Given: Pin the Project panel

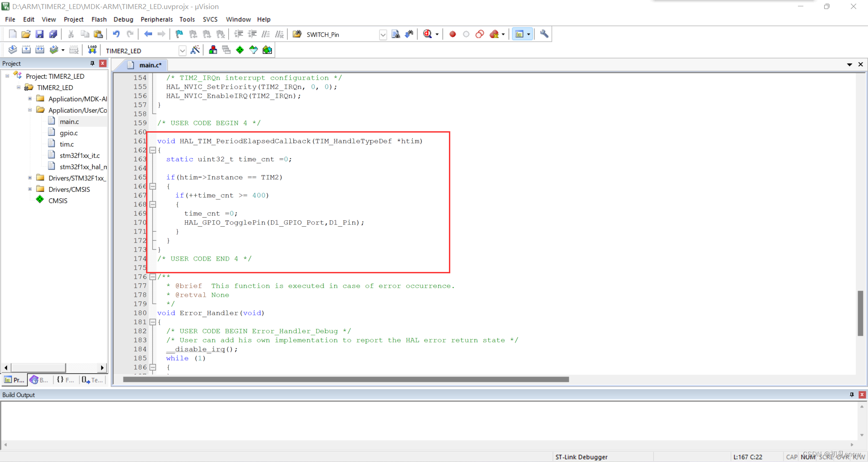Looking at the screenshot, I should [92, 63].
